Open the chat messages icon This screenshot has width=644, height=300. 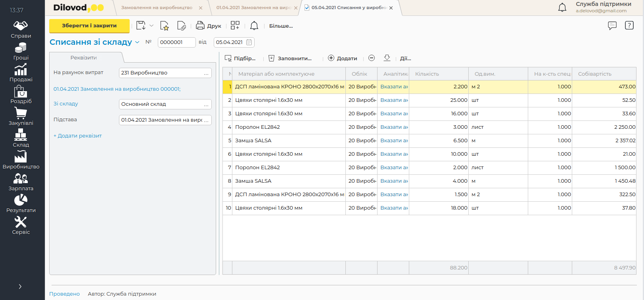coord(612,26)
